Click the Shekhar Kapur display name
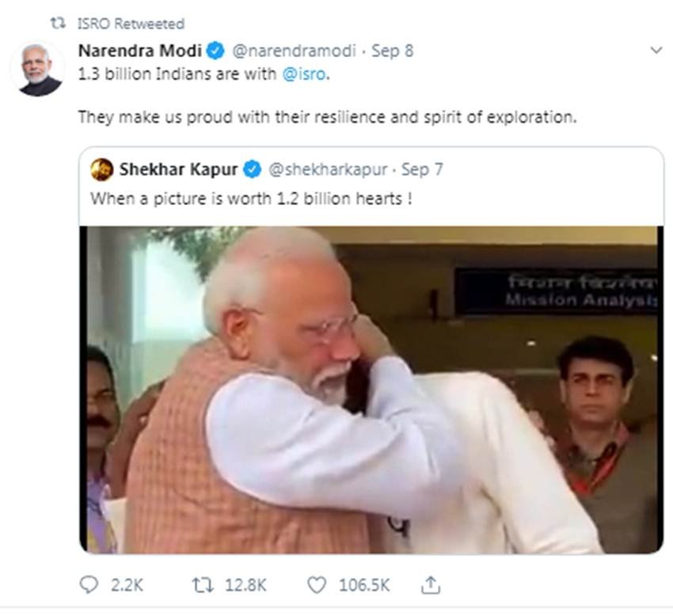 click(x=179, y=169)
